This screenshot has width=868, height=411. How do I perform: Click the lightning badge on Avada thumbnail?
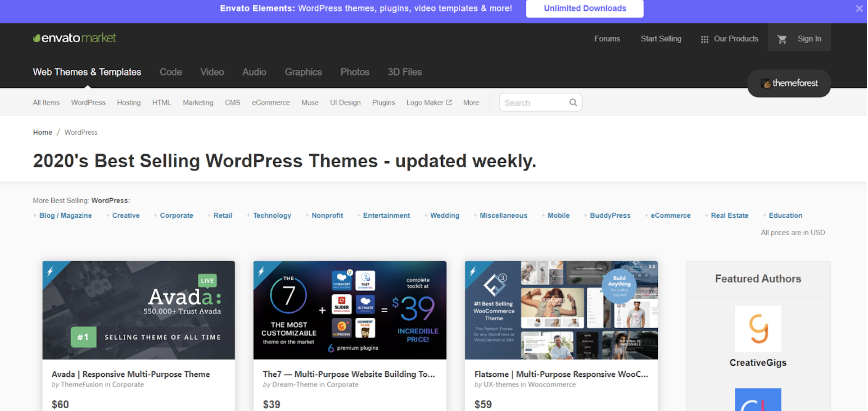click(x=50, y=271)
